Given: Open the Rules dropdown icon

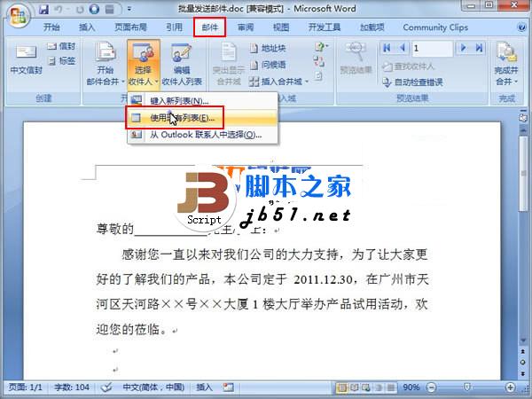Looking at the screenshot, I should coord(320,46).
